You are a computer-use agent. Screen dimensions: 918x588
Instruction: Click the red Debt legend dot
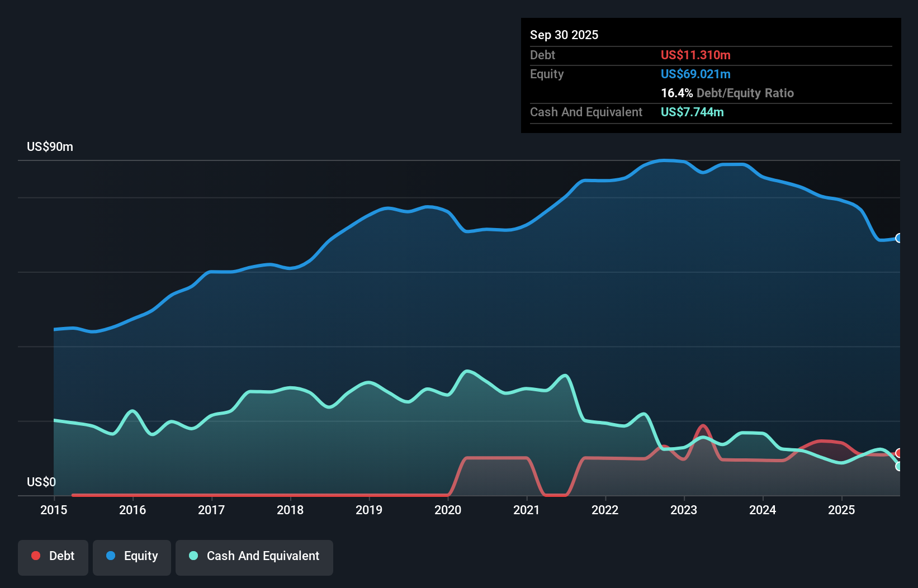35,556
